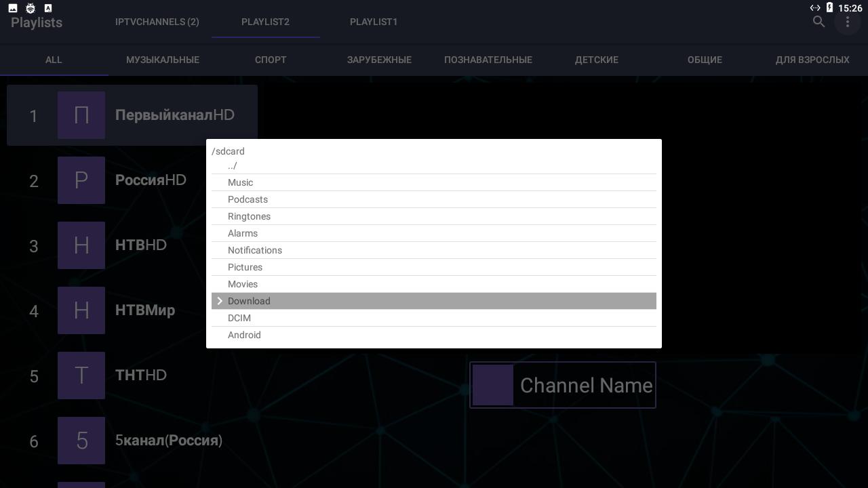Image resolution: width=868 pixels, height=488 pixels.
Task: Select channel НТВHD
Action: 132,245
